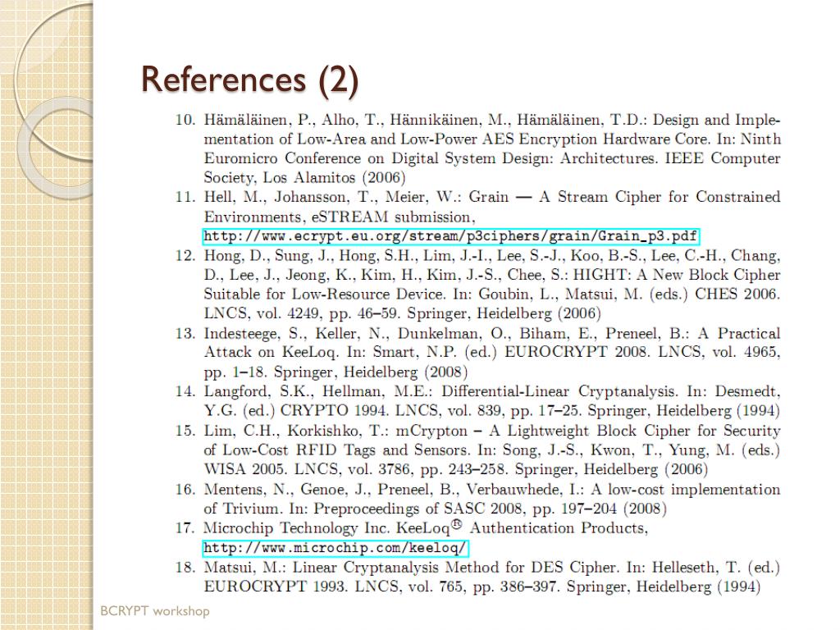Click 'EUROCRYPT 1993. LNCS, vol. 765' line
Viewport: 840px width, 630px height.
pos(482,587)
